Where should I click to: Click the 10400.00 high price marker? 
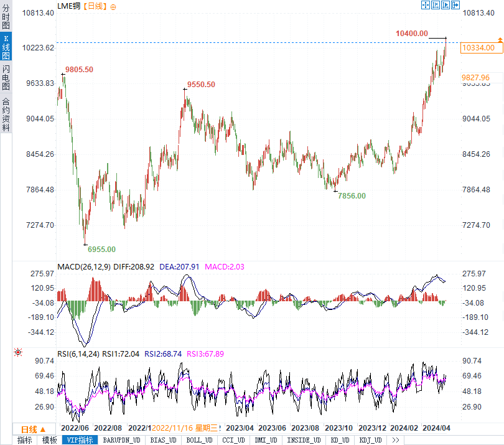pyautogui.click(x=412, y=34)
